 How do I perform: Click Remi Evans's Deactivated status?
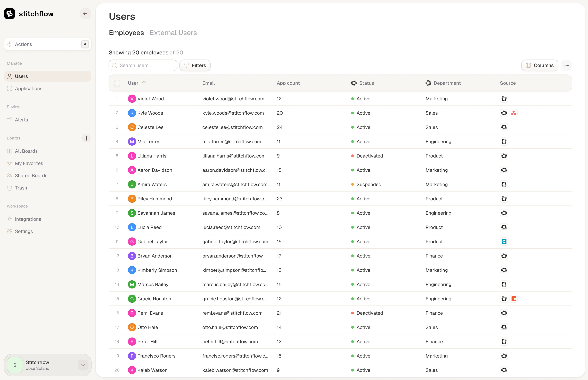367,313
